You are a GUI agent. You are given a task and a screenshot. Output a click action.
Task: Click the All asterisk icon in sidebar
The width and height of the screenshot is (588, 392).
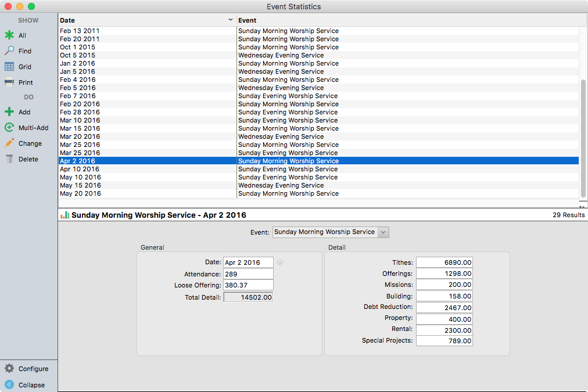[9, 35]
